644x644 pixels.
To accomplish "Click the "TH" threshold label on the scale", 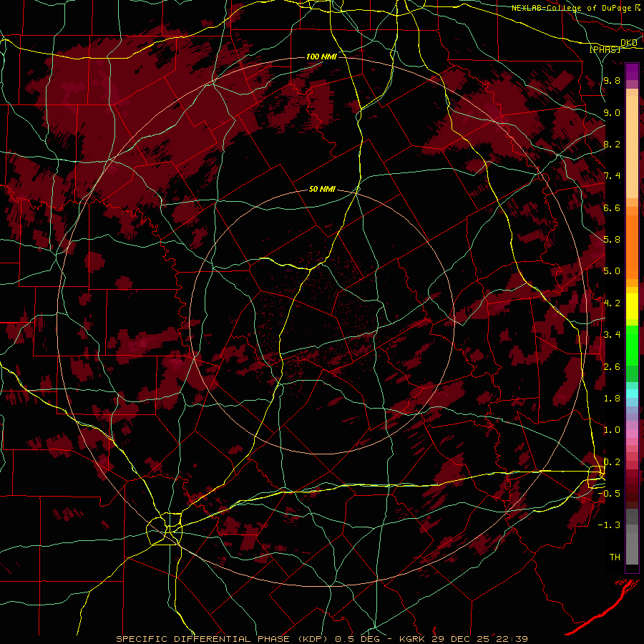I will [x=615, y=557].
